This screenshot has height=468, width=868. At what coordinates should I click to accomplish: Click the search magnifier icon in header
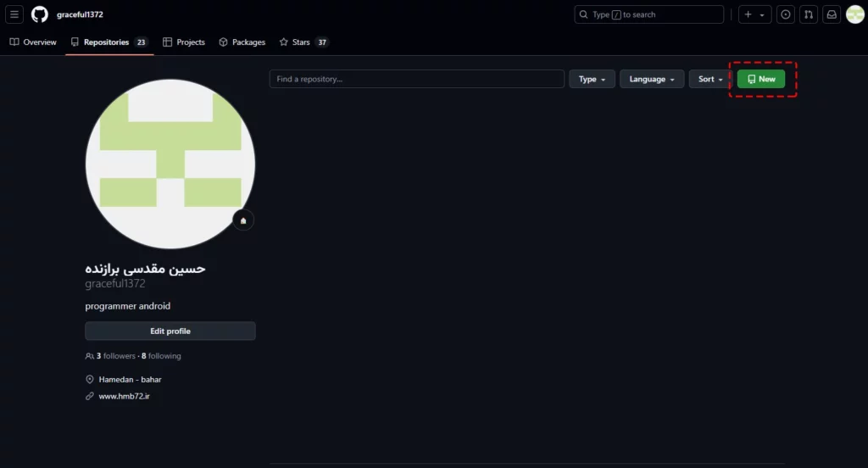[x=583, y=14]
